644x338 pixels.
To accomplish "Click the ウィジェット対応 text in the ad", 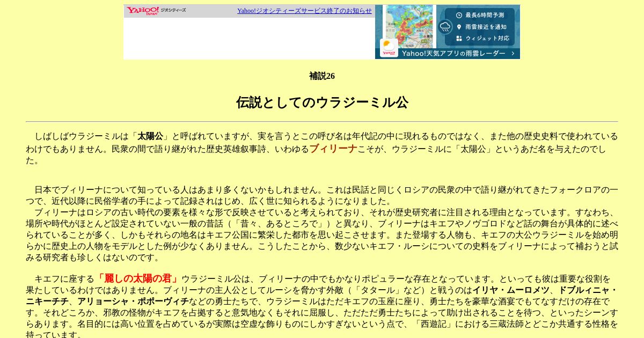I will [487, 39].
